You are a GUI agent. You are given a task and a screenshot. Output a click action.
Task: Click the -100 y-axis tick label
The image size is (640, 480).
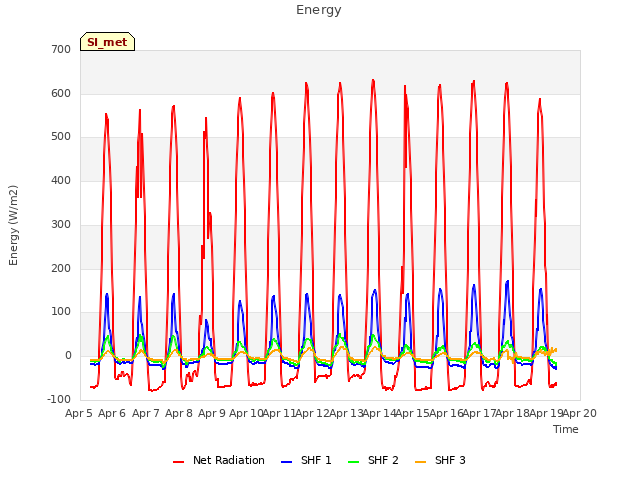coord(59,399)
